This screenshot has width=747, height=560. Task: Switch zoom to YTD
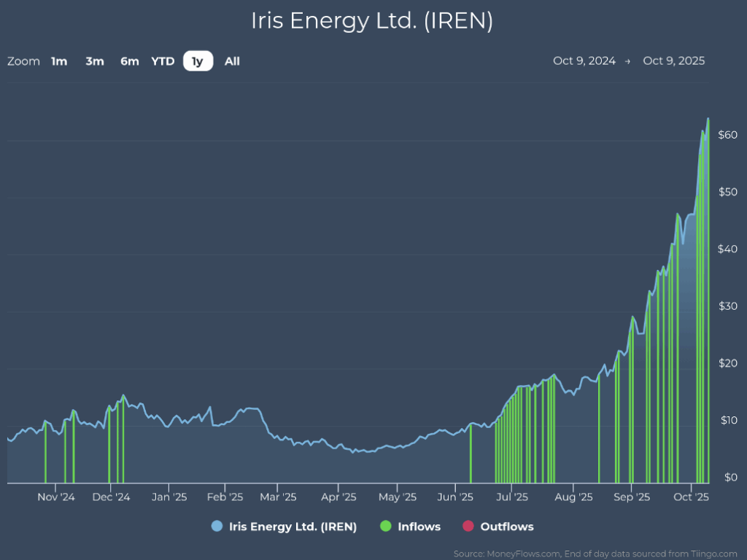click(163, 61)
